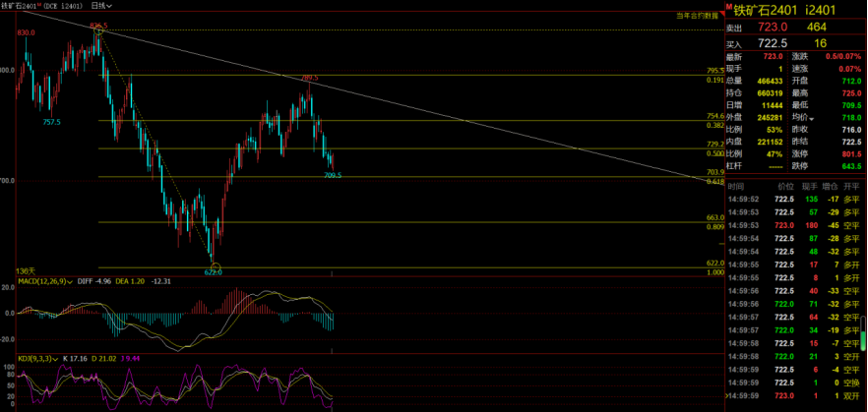Viewport: 868px width, 412px height.
Task: Click the 136天 label on chart
Action: (x=26, y=271)
